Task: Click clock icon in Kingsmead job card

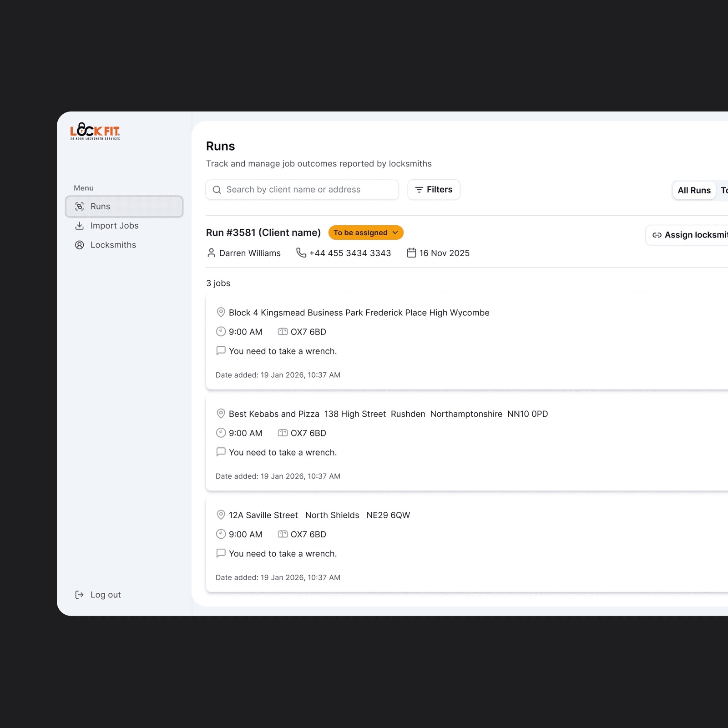Action: [221, 332]
